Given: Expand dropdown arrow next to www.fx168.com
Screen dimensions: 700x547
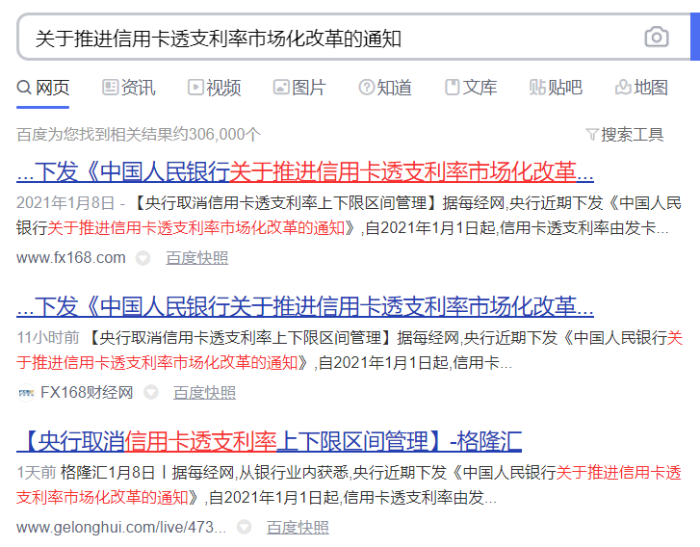Looking at the screenshot, I should tap(143, 258).
